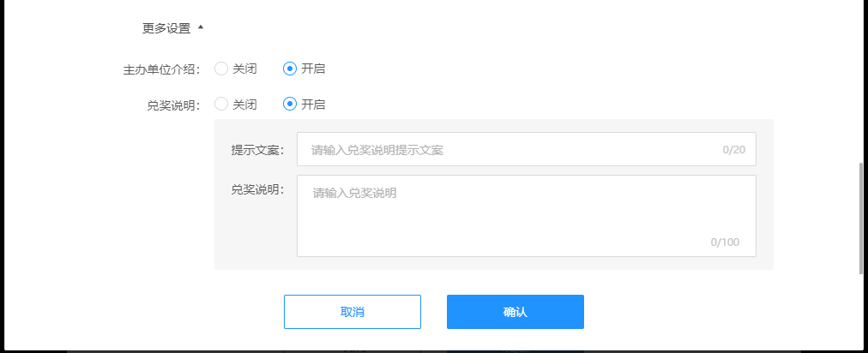Click the 0/20 character counter

click(x=734, y=150)
